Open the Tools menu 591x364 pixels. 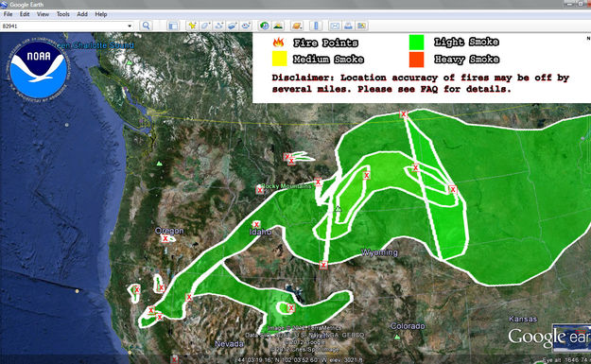pyautogui.click(x=63, y=14)
